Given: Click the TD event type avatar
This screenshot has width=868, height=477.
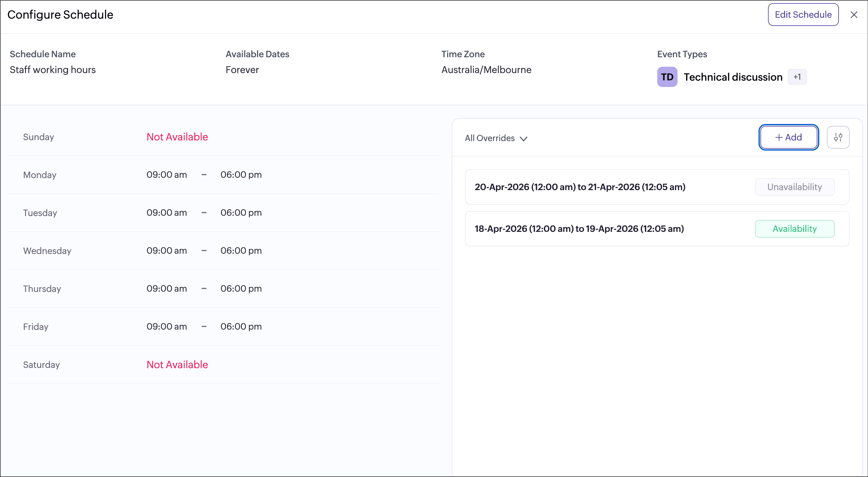Looking at the screenshot, I should pos(667,77).
